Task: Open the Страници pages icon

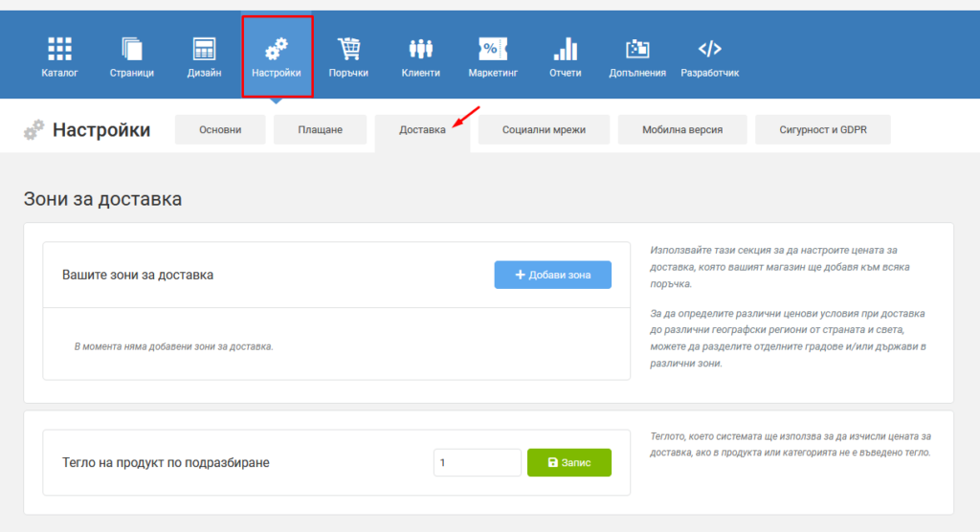Action: (132, 49)
